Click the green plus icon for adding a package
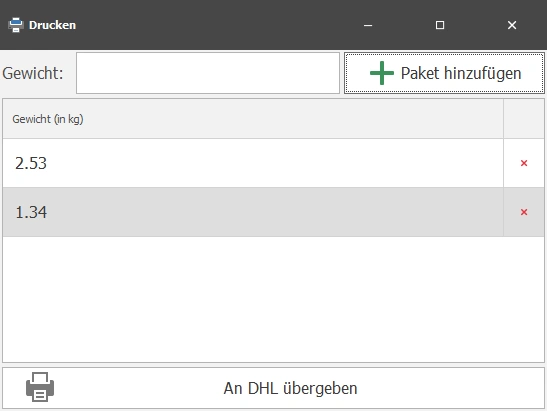 click(382, 73)
